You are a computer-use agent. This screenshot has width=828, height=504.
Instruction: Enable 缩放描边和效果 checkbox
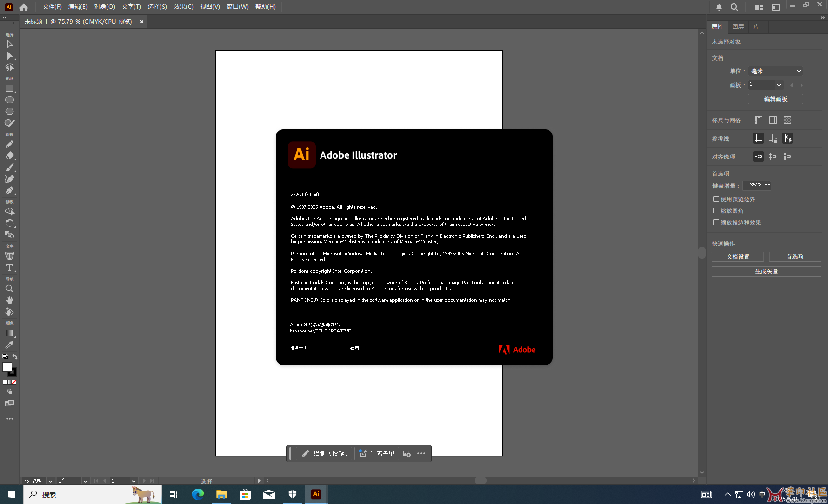pos(716,222)
